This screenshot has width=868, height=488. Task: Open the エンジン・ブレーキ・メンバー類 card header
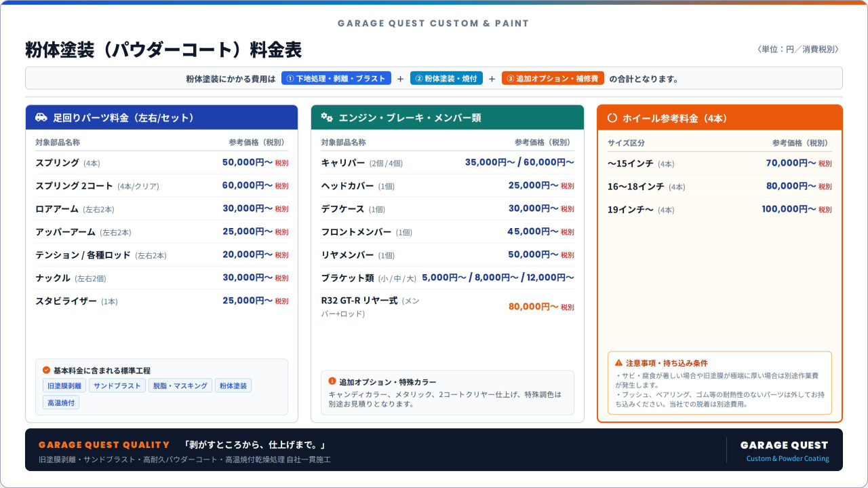[x=448, y=117]
